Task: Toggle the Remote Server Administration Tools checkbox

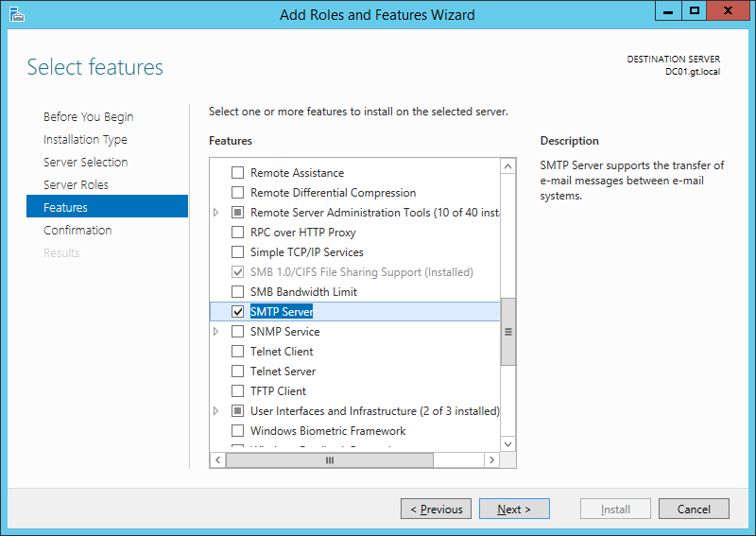Action: [x=238, y=213]
